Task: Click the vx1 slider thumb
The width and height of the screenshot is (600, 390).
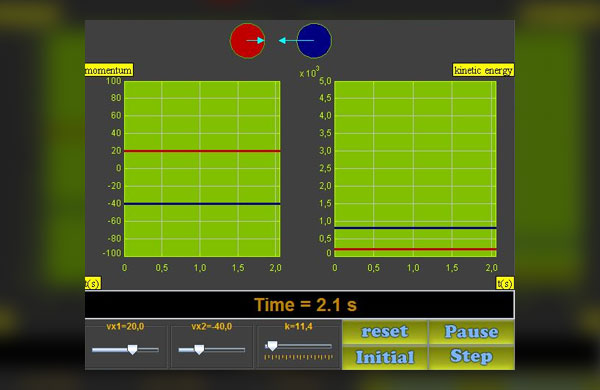Action: tap(132, 349)
